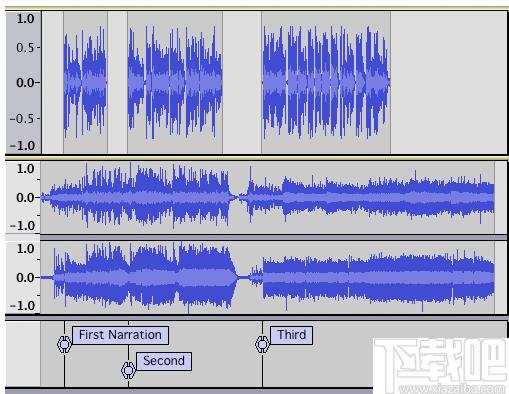This screenshot has height=394, width=509.
Task: Click the First Narration label's circle handle
Action: pyautogui.click(x=64, y=344)
